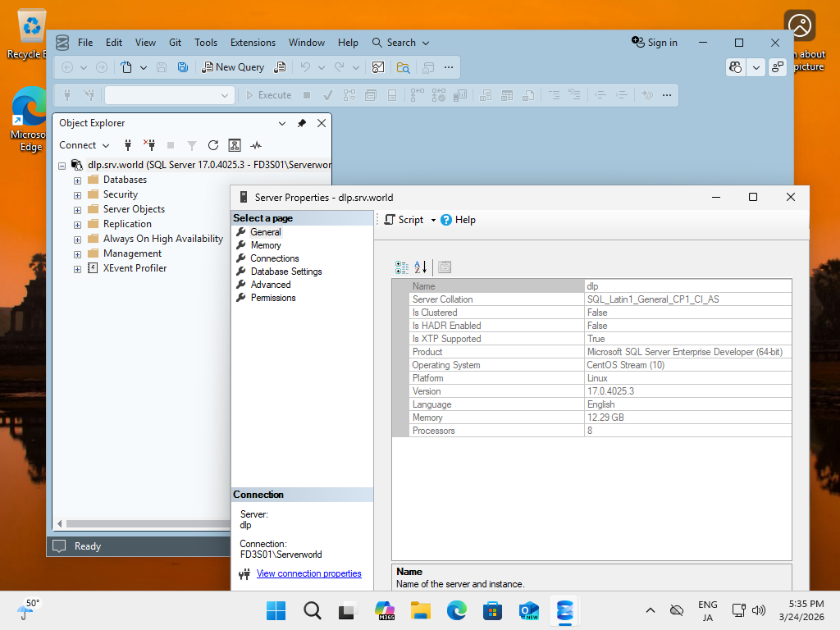Collapse the dlp.srv.world server node
Viewport: 840px width, 630px height.
click(62, 166)
